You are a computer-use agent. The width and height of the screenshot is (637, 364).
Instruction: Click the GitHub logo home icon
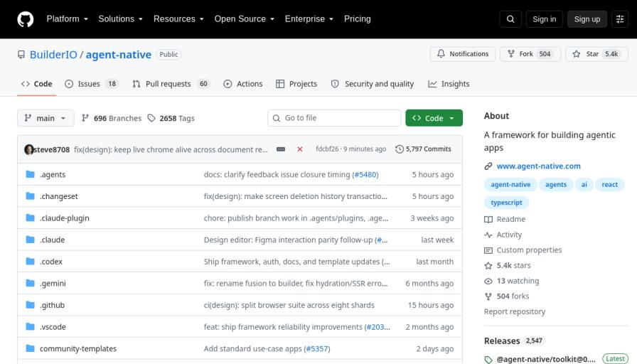(25, 19)
